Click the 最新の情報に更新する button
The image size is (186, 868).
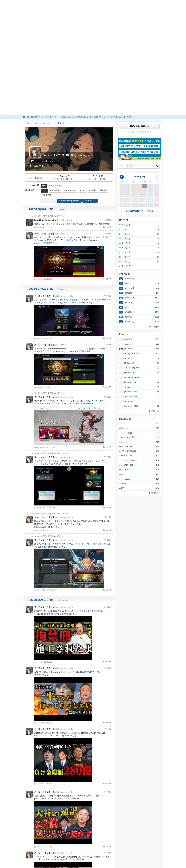pos(139,126)
